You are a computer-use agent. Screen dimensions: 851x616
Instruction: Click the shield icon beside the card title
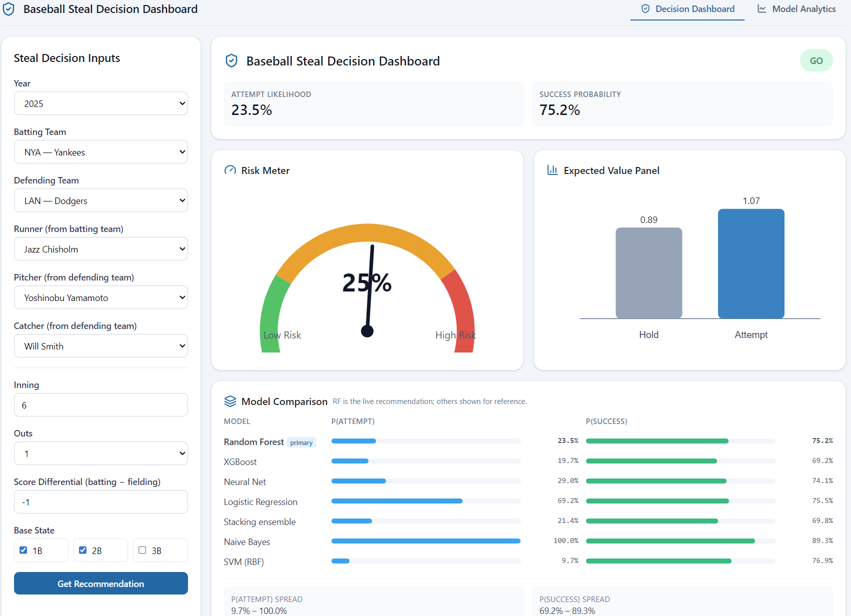tap(231, 61)
